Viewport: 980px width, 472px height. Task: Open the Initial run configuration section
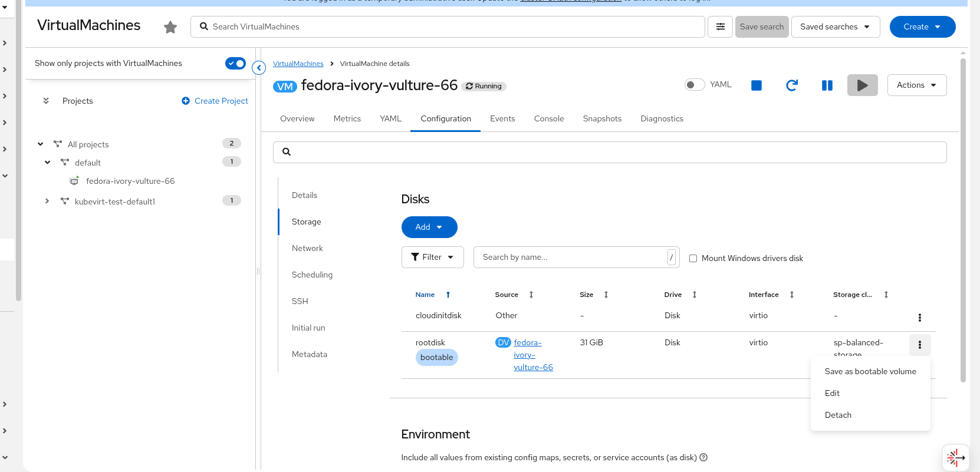point(308,328)
